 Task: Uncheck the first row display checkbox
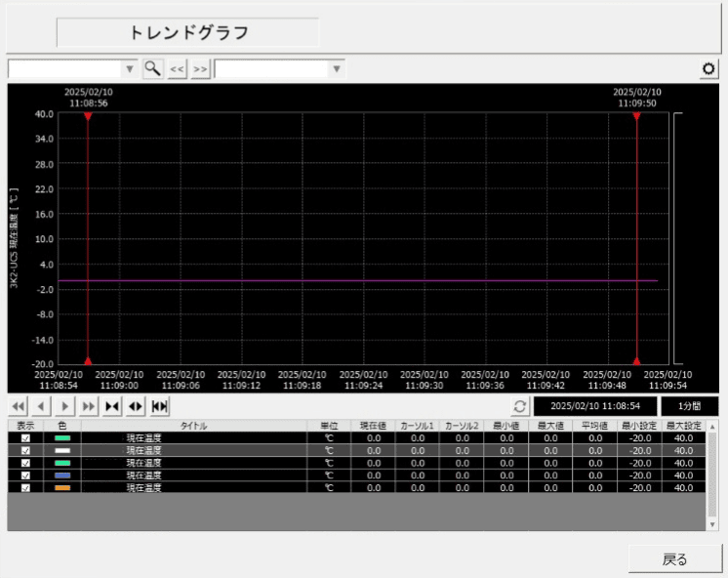click(x=25, y=439)
